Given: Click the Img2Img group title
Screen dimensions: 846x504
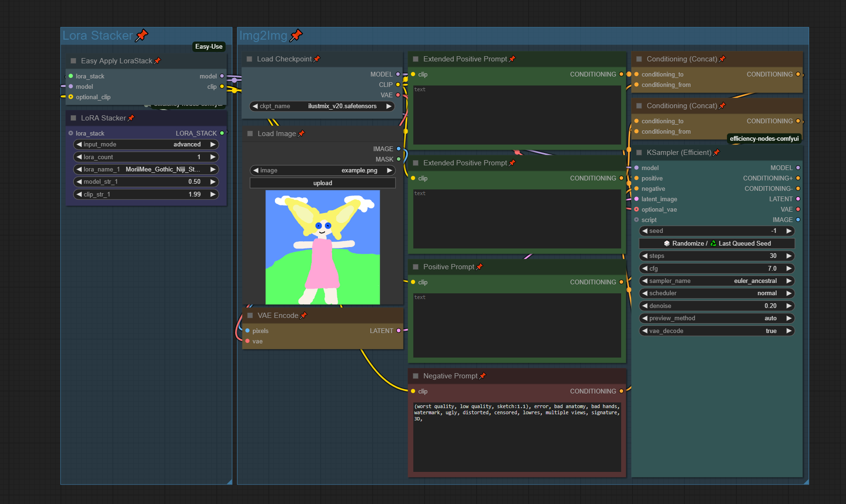Looking at the screenshot, I should [263, 35].
